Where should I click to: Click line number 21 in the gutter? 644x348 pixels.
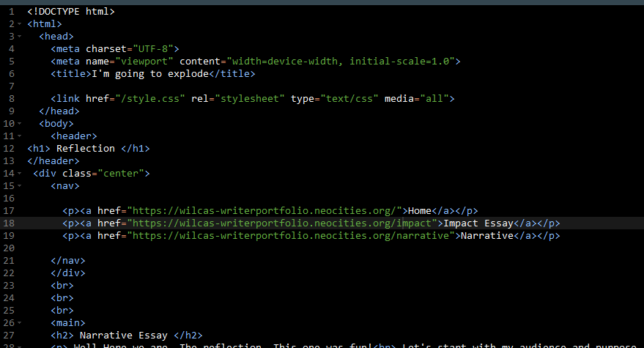click(x=9, y=261)
